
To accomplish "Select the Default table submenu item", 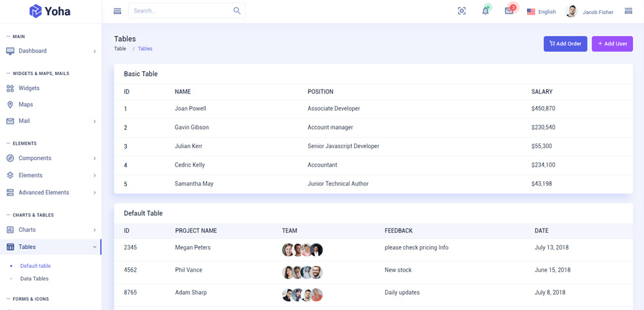I will (x=35, y=266).
